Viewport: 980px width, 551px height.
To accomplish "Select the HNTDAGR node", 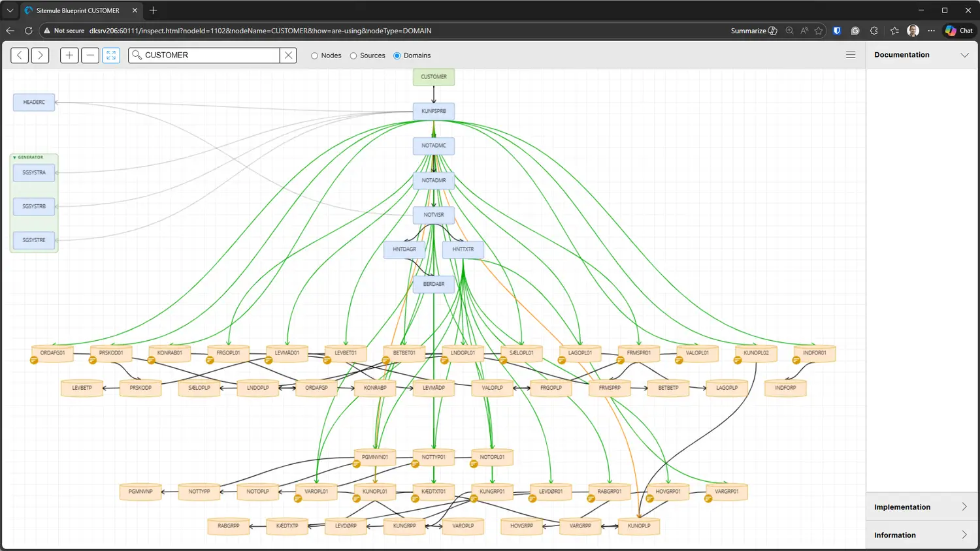I will [404, 249].
